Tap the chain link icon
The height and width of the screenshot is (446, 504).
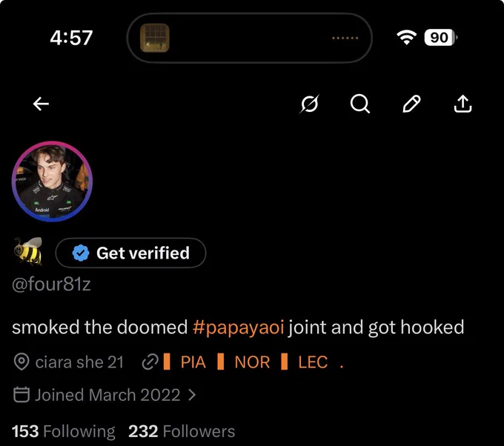[150, 362]
